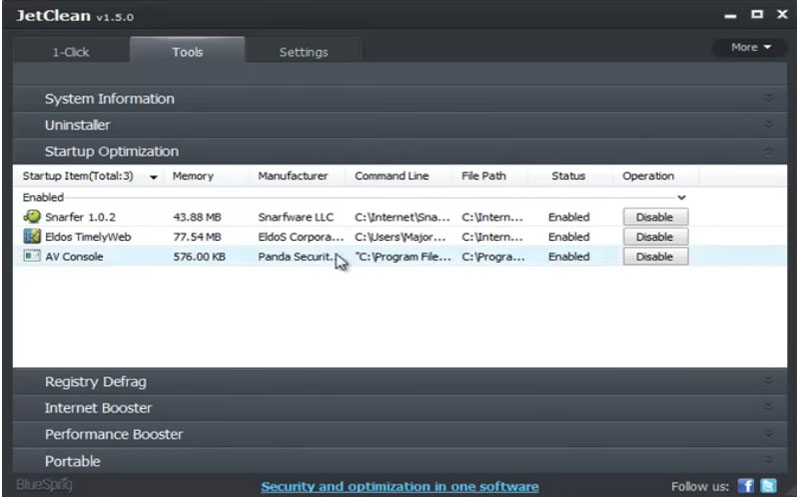Expand the Registry Defrag section
Screen dimensions: 800x500
[400, 382]
